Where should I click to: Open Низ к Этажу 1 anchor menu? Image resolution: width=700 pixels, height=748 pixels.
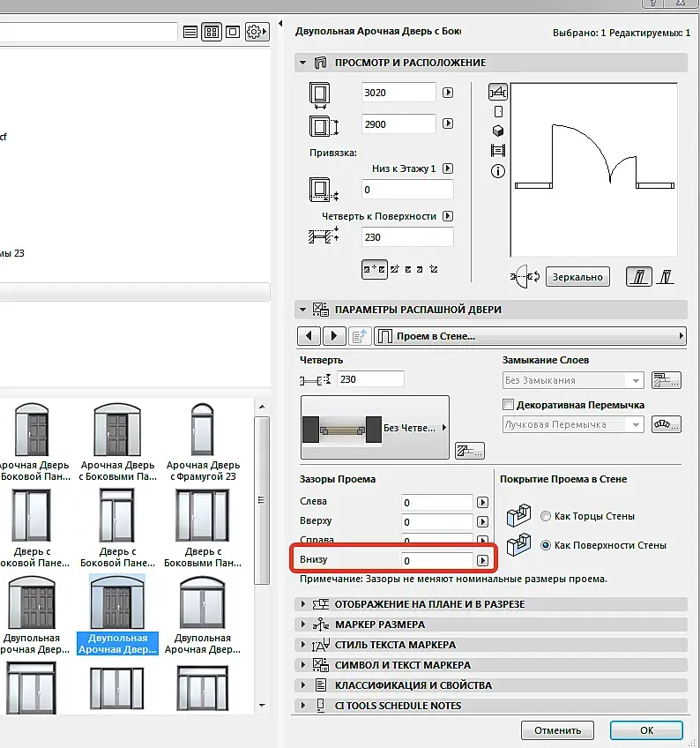(447, 168)
